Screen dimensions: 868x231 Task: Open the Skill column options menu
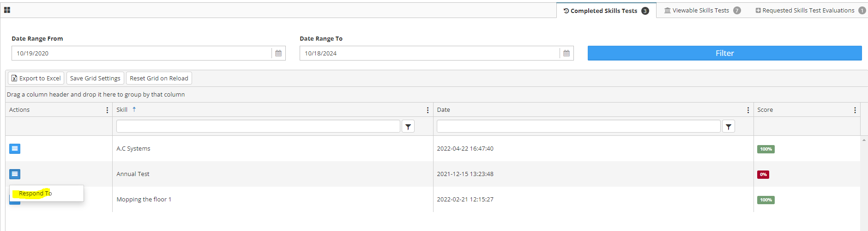(x=428, y=110)
